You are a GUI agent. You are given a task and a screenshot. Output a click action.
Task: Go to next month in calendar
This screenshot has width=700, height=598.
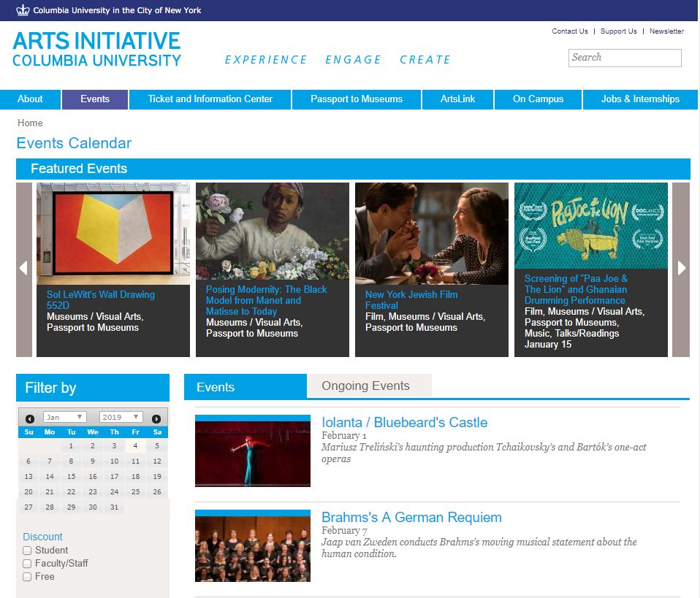[156, 418]
